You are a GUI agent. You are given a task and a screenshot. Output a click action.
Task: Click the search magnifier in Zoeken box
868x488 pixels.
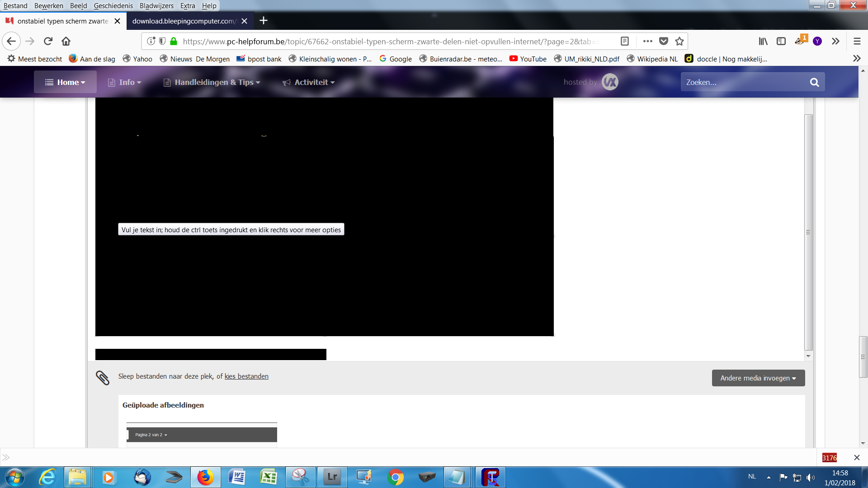(x=814, y=82)
